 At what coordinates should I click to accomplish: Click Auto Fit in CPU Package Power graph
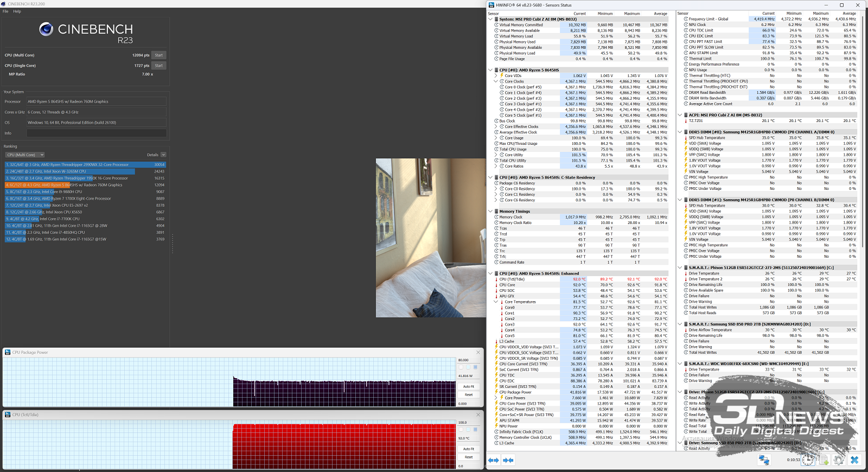[469, 386]
